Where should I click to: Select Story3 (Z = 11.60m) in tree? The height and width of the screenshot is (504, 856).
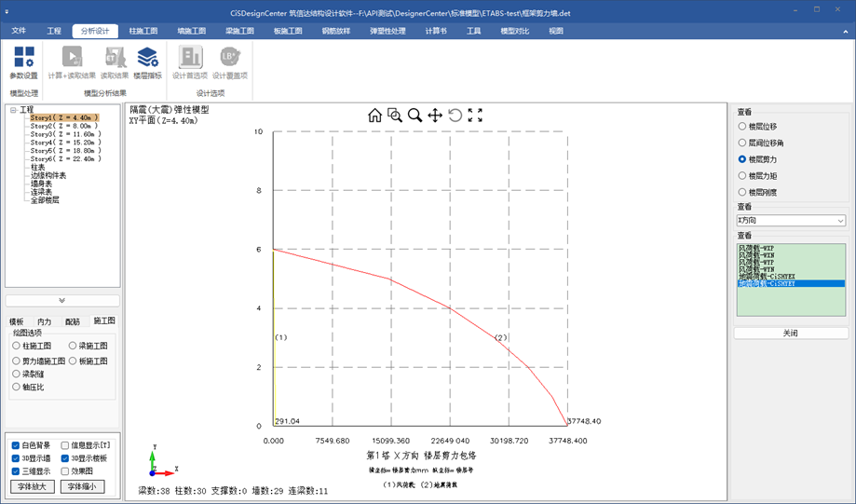[62, 134]
